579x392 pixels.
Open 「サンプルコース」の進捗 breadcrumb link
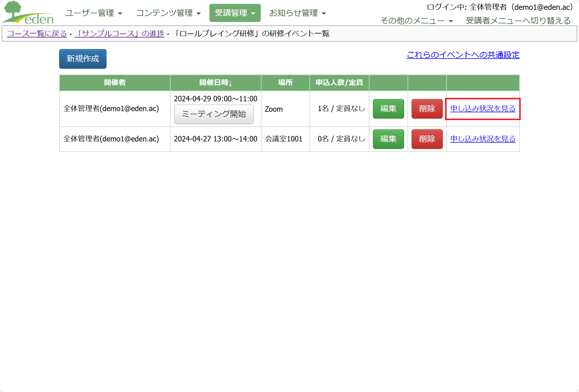click(119, 34)
